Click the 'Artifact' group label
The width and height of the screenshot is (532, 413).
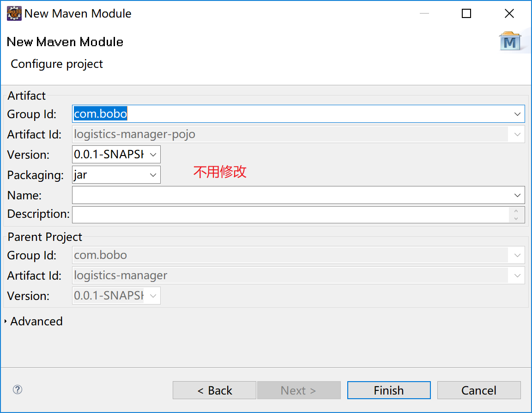tap(26, 96)
